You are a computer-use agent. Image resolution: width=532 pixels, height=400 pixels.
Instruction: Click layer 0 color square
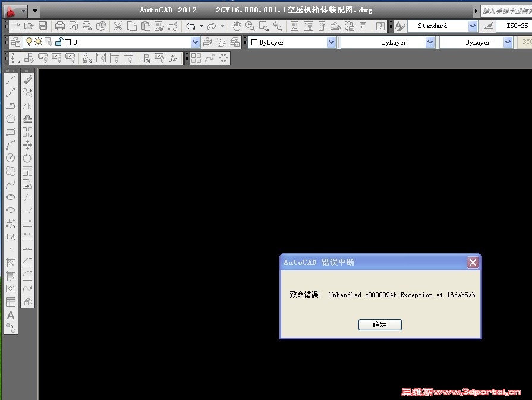(x=68, y=42)
